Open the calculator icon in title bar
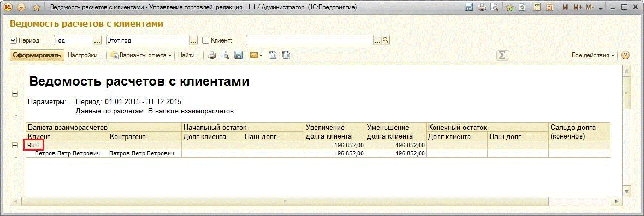 click(537, 8)
